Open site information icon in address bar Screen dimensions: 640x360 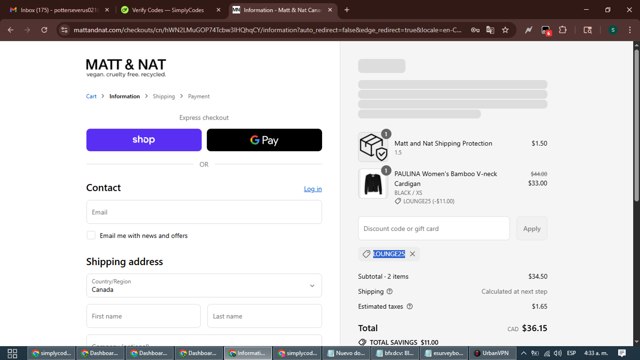point(64,30)
